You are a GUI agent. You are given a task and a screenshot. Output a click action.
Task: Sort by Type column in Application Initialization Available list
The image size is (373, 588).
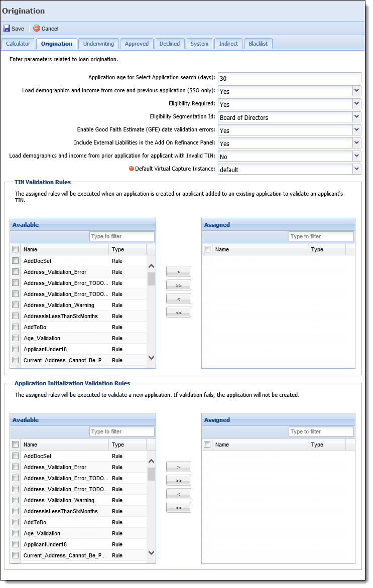tap(127, 445)
